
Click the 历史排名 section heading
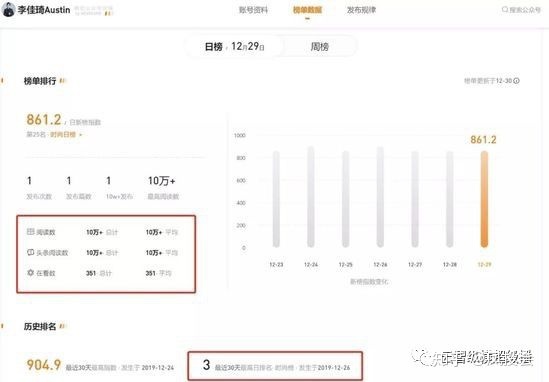[x=40, y=327]
